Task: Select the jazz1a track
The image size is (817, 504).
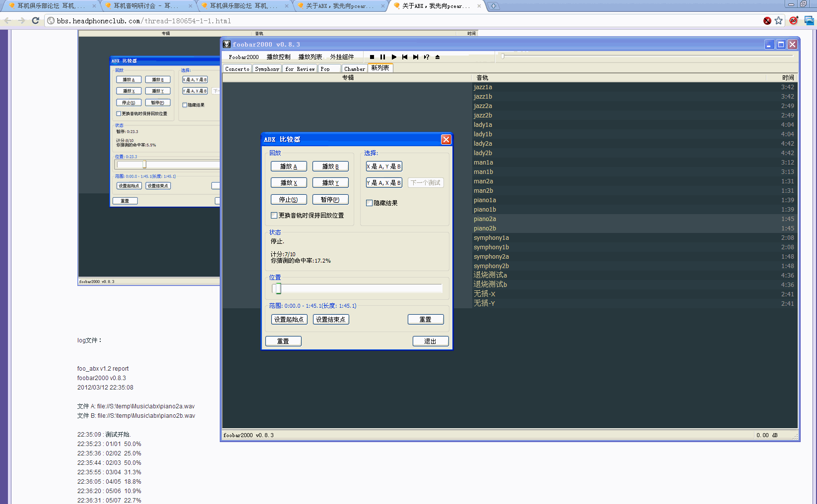Action: click(634, 87)
